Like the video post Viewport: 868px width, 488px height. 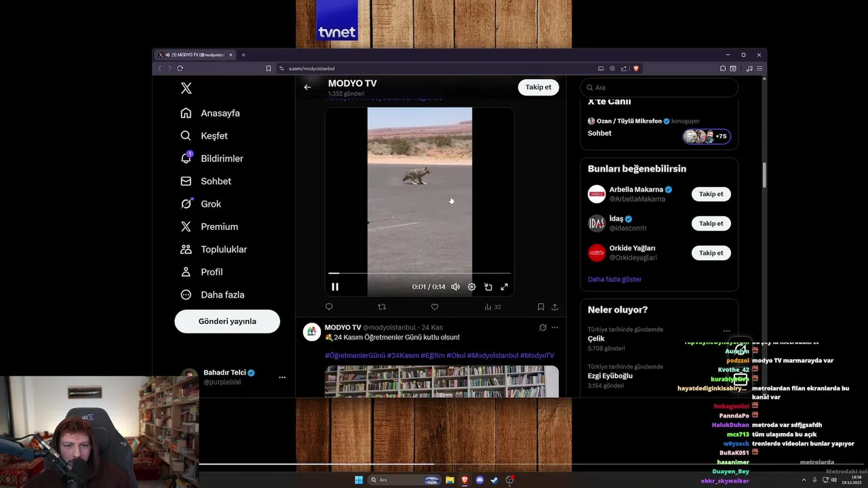click(435, 307)
